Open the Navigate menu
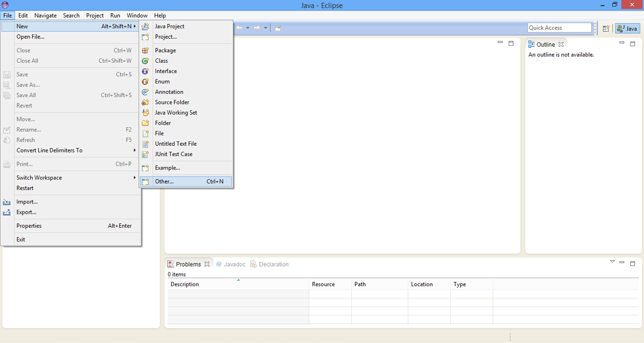 coord(45,15)
